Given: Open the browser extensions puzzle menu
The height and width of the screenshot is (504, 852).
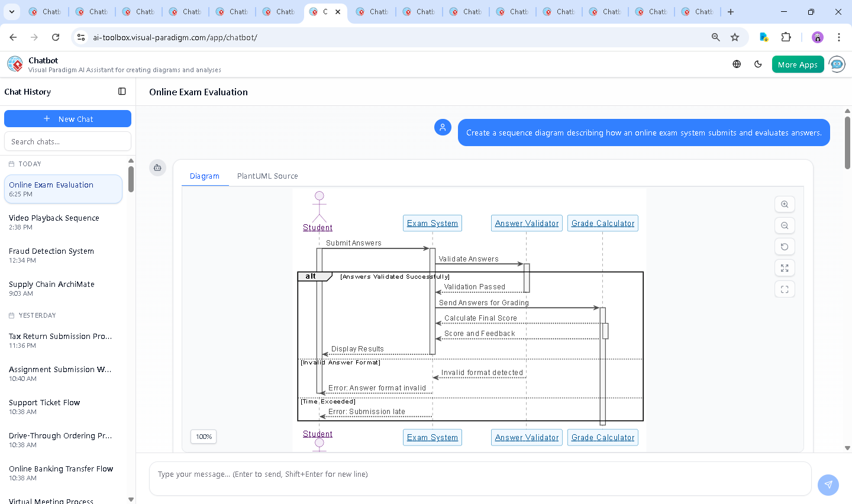Looking at the screenshot, I should coord(786,37).
